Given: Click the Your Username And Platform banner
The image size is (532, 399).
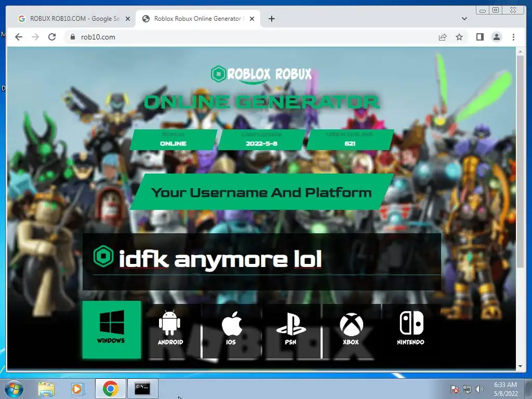Looking at the screenshot, I should click(262, 192).
